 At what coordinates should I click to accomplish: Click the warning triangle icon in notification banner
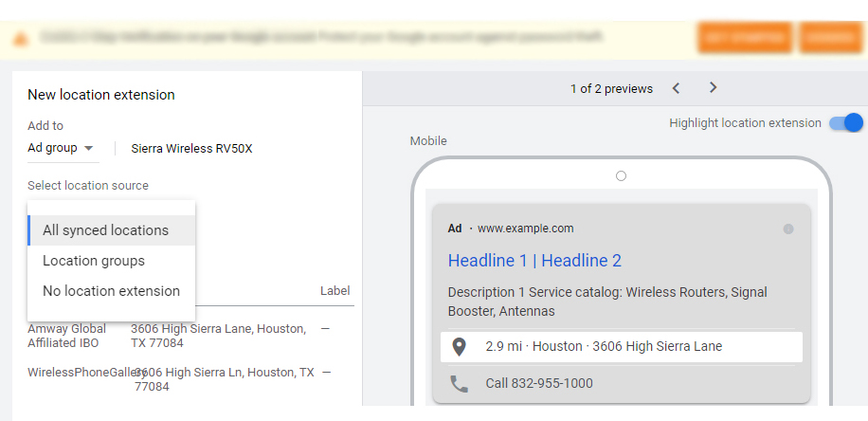click(x=19, y=39)
